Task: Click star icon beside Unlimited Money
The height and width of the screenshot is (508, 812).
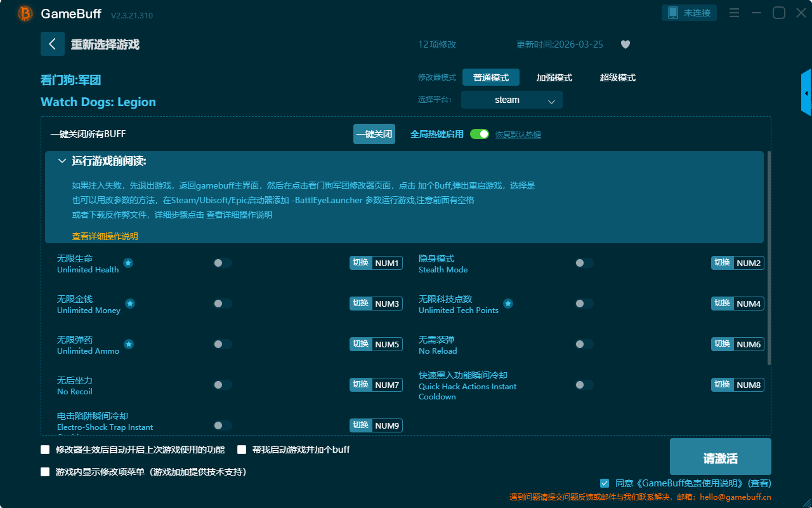Action: [x=130, y=304]
